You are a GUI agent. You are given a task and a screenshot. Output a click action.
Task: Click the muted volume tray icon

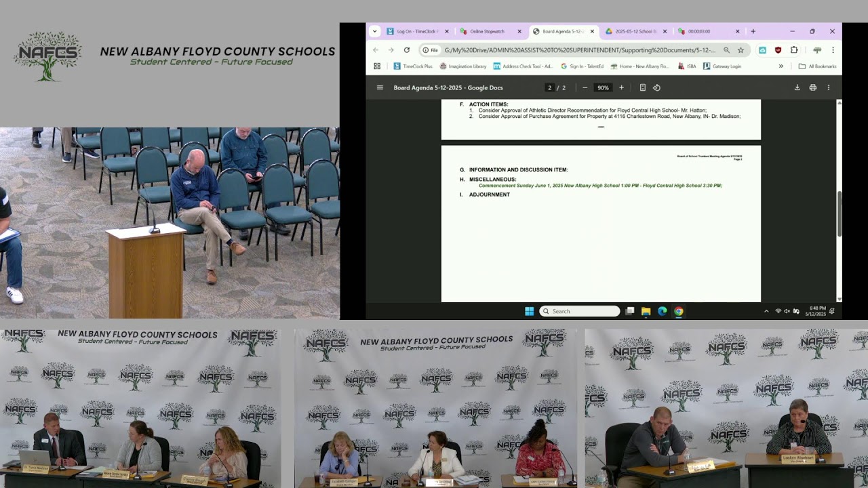coord(787,311)
